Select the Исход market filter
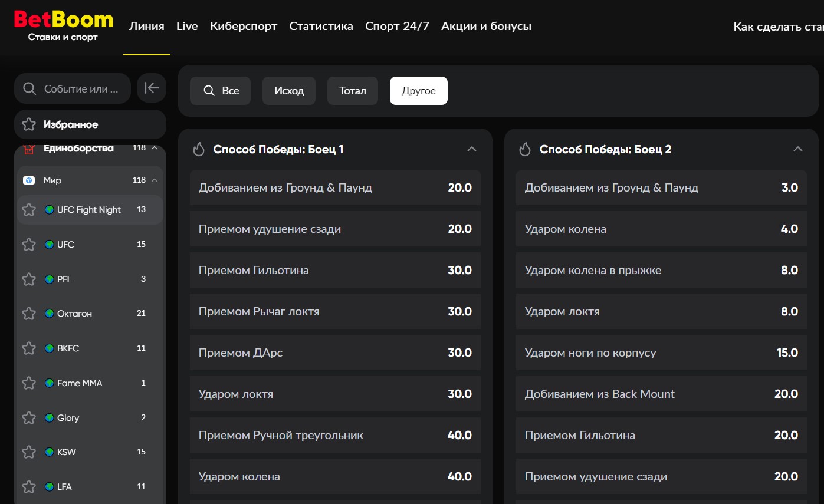This screenshot has width=824, height=504. pos(289,91)
